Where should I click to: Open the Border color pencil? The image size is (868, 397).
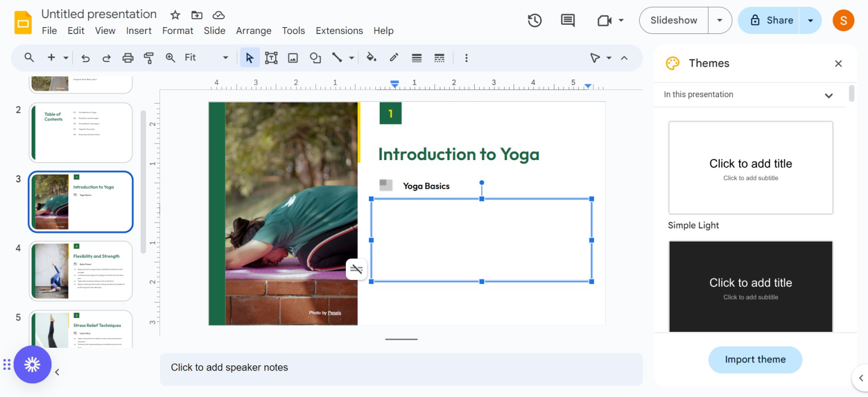click(394, 58)
